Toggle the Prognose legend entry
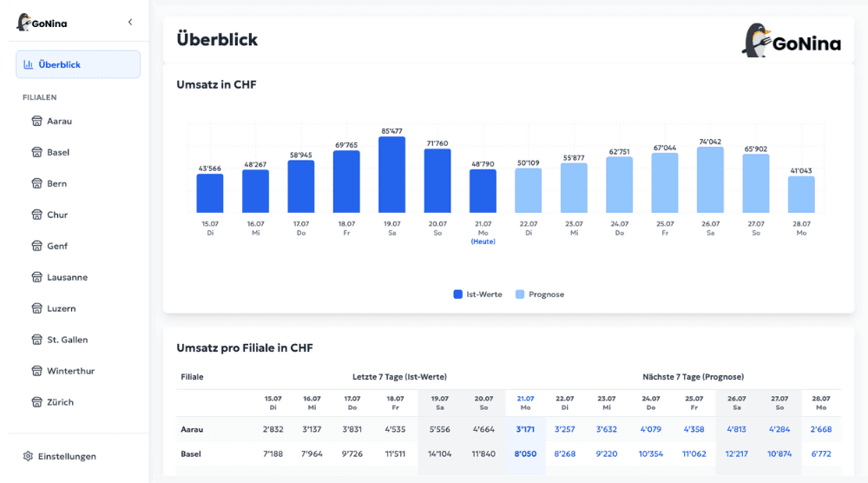Image resolution: width=868 pixels, height=483 pixels. pyautogui.click(x=539, y=294)
